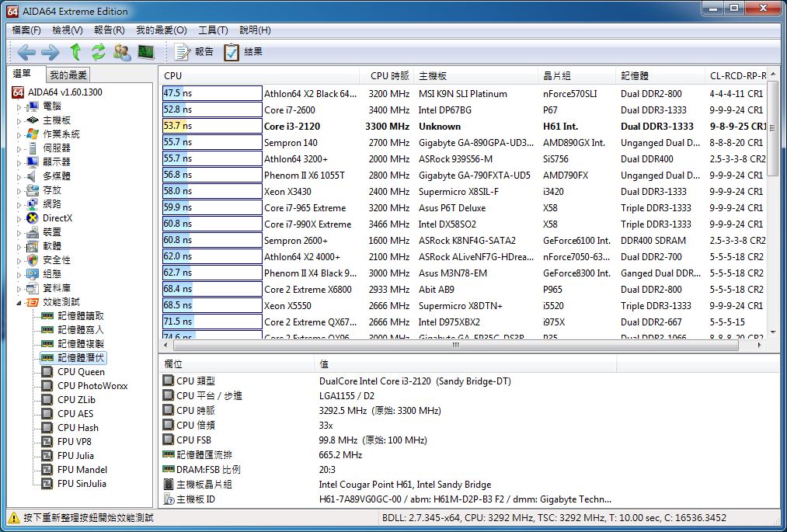Open the user management toolbar icon
The image size is (787, 532).
point(122,52)
